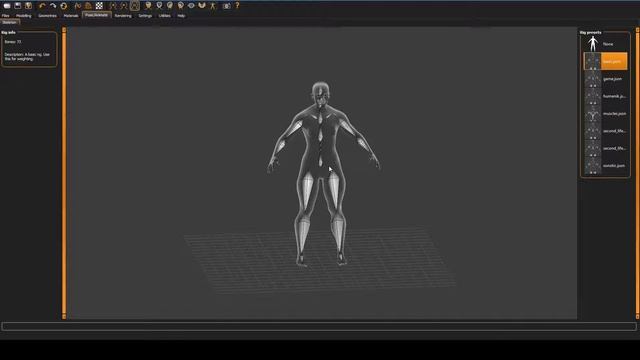Open help with question mark icon
Viewport: 640px width, 360px height.
[x=237, y=6]
